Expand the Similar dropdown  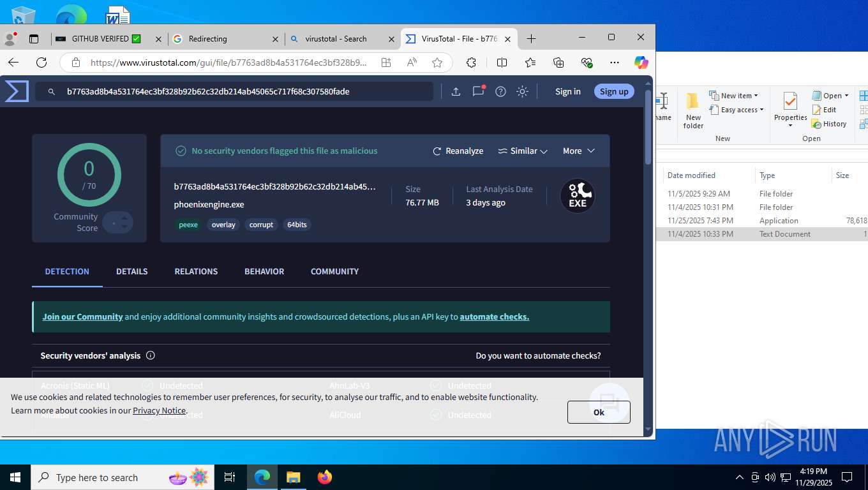click(523, 151)
